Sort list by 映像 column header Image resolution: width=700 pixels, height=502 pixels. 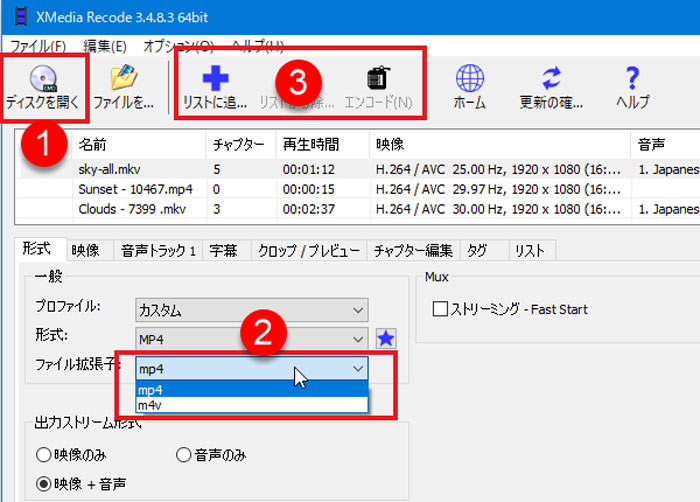500,145
